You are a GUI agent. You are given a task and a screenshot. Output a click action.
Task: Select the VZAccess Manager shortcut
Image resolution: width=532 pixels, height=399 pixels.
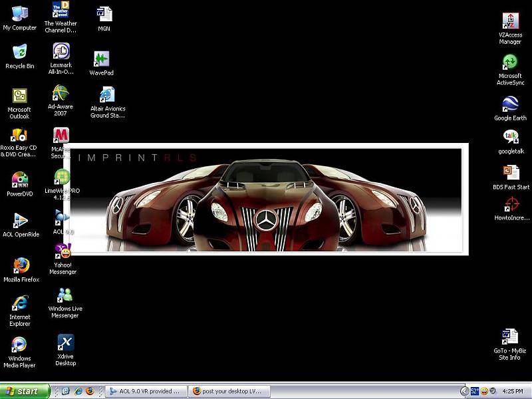click(x=510, y=29)
